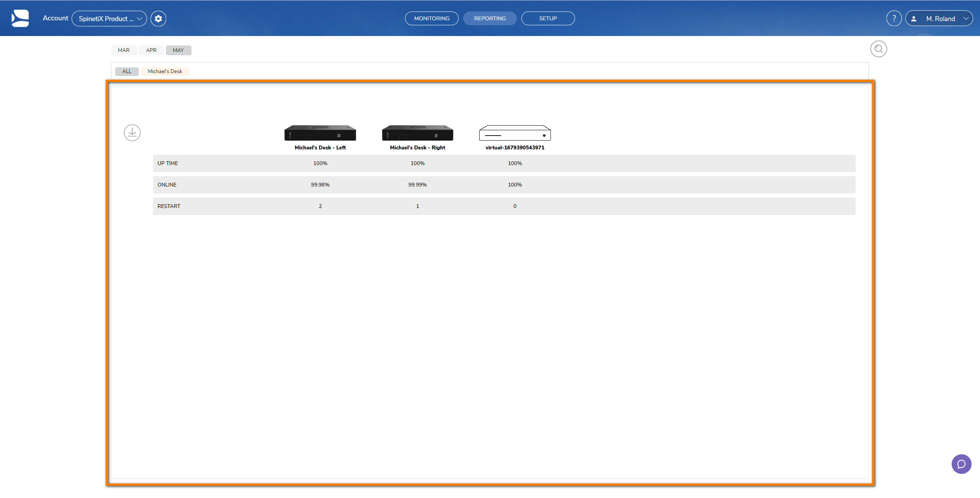Expand the M. Roland user menu chevron
Viewport: 980px width, 498px height.
point(966,18)
